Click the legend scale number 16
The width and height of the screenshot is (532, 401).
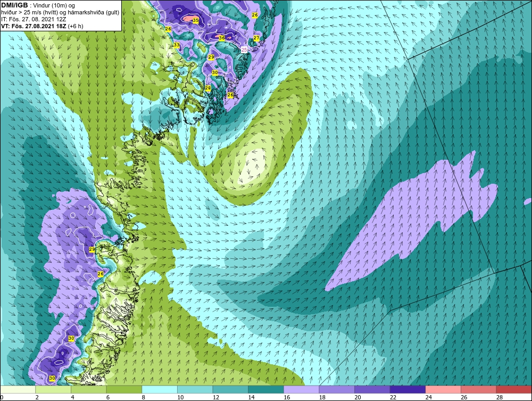coord(287,397)
